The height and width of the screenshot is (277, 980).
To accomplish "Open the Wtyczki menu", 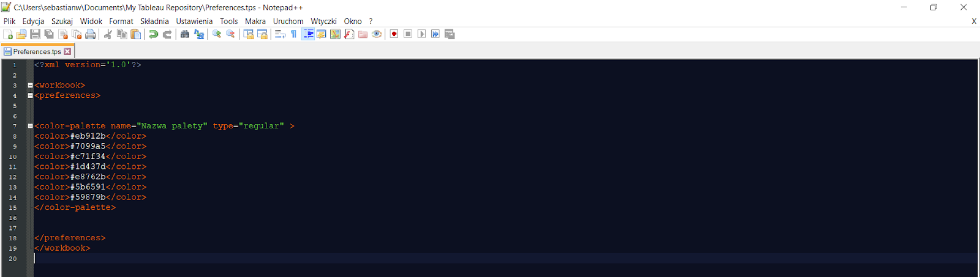I will [323, 21].
